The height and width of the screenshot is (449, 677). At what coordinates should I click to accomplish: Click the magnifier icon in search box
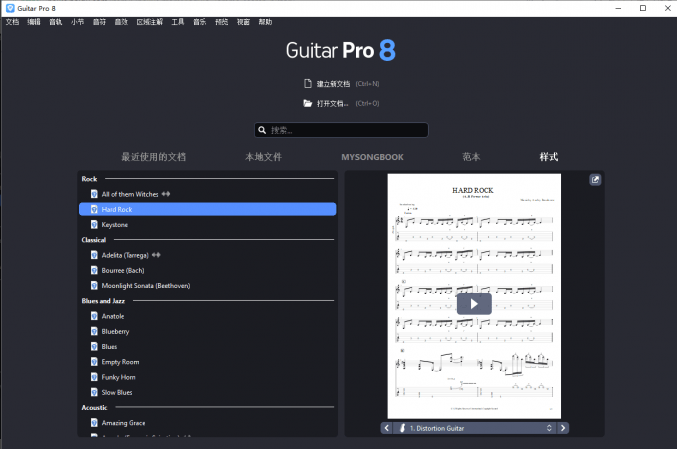pos(262,130)
